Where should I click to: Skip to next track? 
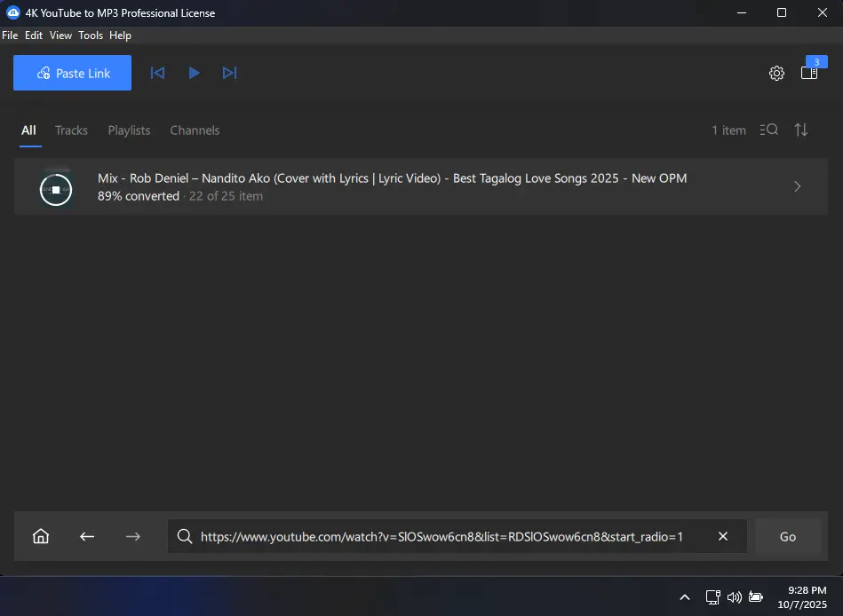pyautogui.click(x=229, y=73)
